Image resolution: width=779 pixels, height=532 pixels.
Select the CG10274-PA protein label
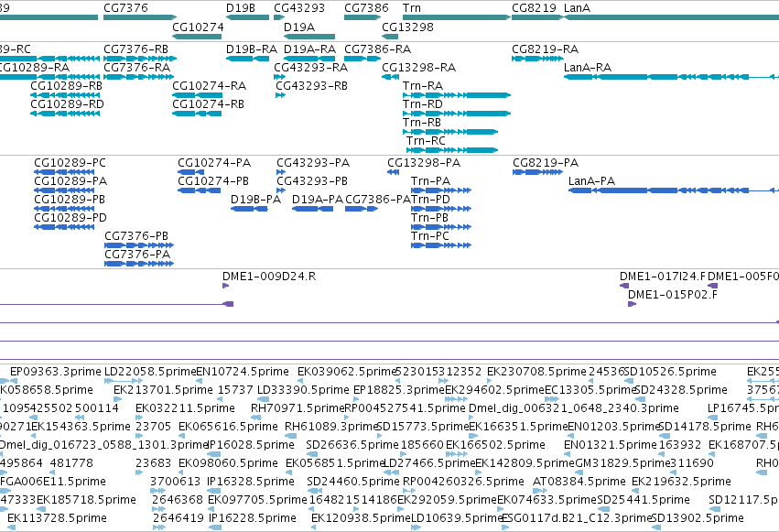coord(214,163)
